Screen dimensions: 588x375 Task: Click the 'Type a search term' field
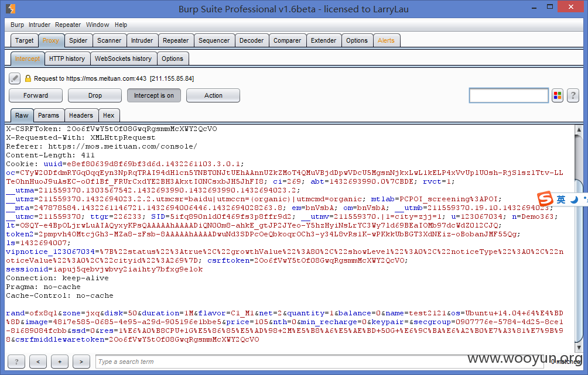click(x=319, y=362)
